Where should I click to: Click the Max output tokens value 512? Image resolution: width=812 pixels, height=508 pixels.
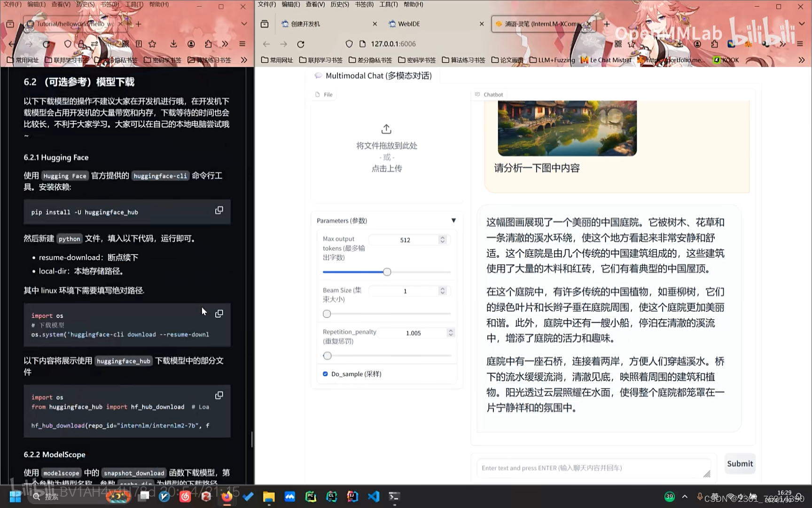(405, 240)
